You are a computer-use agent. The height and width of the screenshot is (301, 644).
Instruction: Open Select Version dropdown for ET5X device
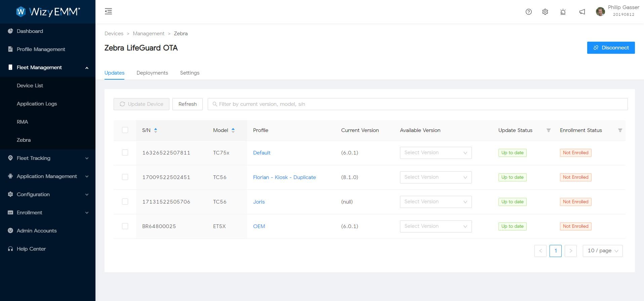point(436,226)
